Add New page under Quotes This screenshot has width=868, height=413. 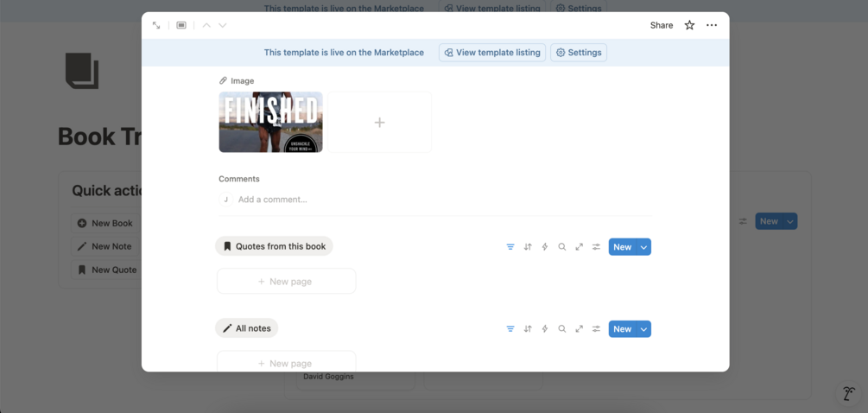(286, 282)
